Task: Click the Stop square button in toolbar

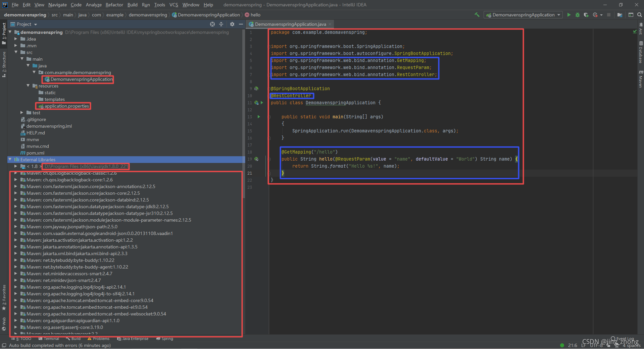Action: click(x=609, y=15)
